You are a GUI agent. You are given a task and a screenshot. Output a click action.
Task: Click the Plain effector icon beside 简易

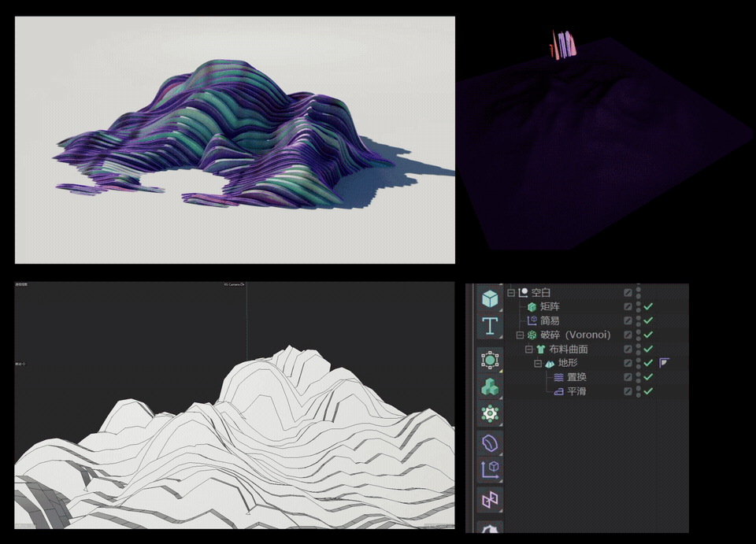click(532, 320)
